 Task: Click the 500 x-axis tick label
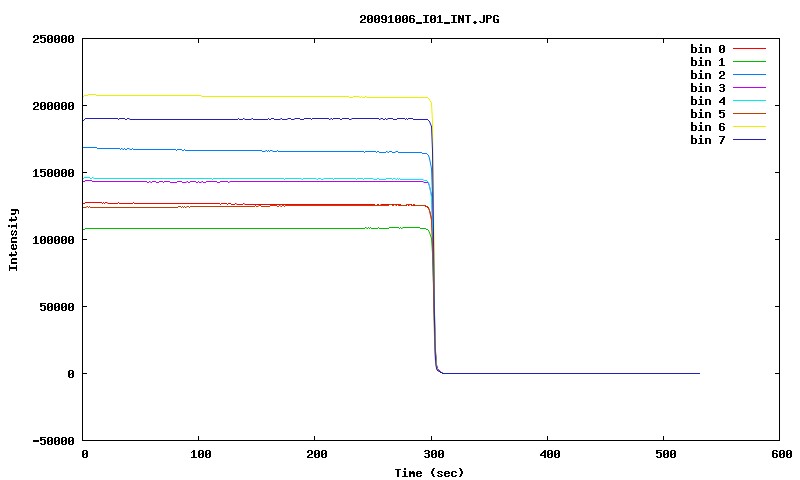coord(665,454)
